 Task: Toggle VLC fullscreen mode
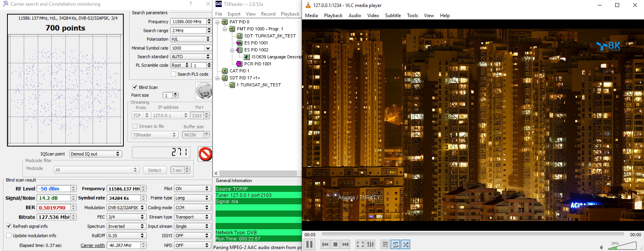point(360,244)
